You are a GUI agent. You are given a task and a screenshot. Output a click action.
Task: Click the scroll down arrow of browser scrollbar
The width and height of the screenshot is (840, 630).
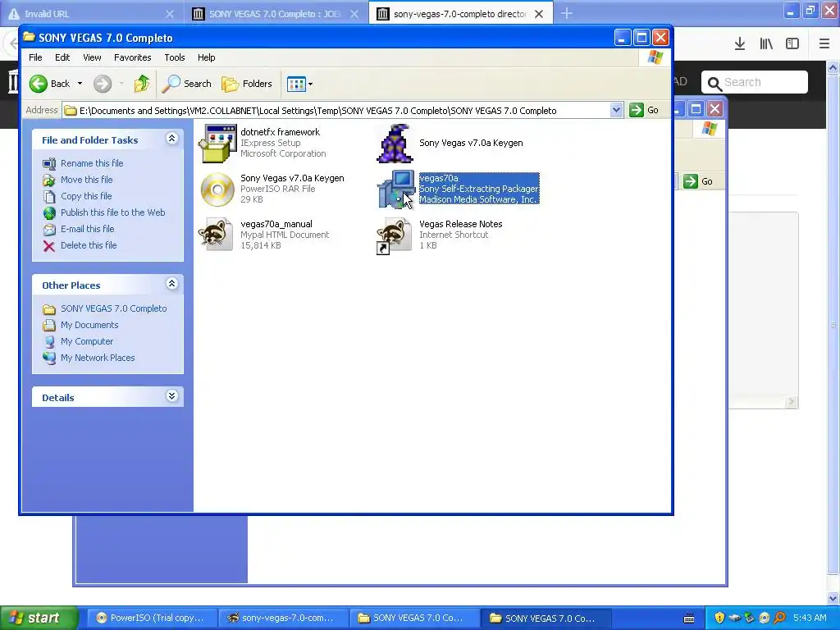[833, 598]
